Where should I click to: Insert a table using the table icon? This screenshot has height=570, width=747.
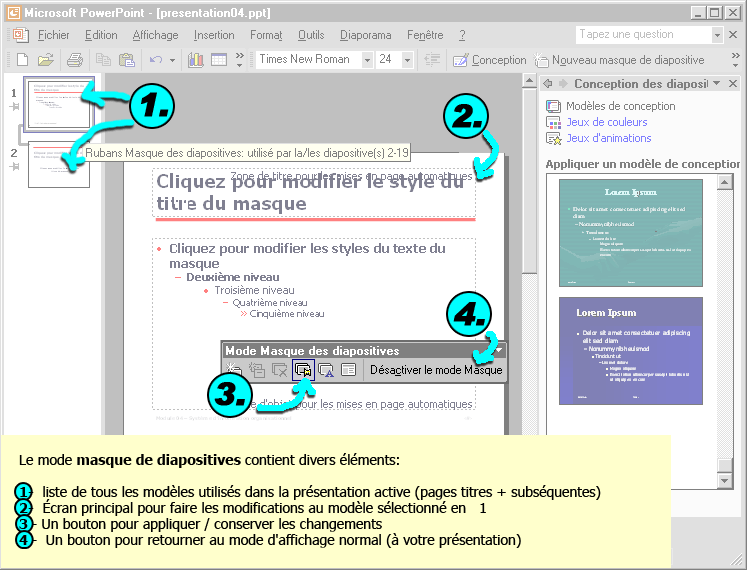[x=219, y=60]
